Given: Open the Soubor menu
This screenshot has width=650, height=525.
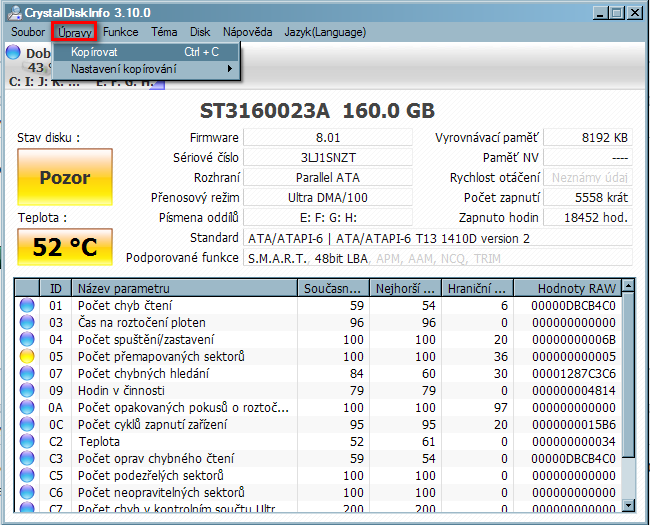Looking at the screenshot, I should pyautogui.click(x=28, y=32).
